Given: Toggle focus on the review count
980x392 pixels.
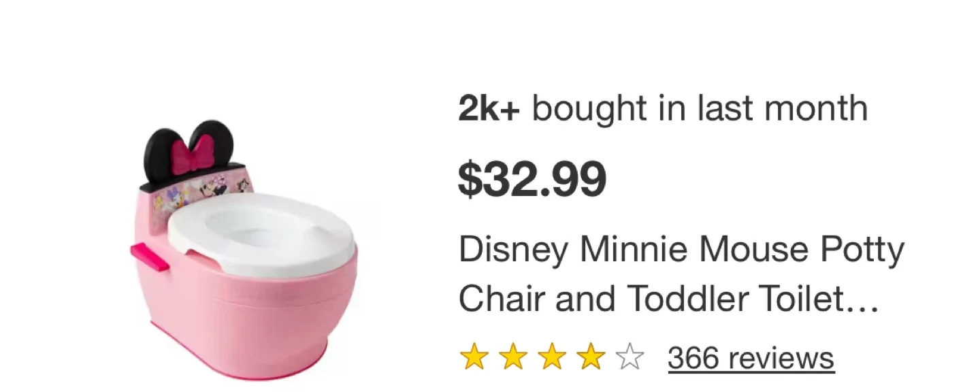Looking at the screenshot, I should coord(751,357).
